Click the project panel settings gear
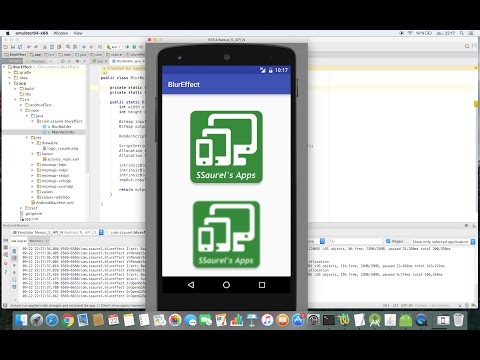The image size is (480, 360). pyautogui.click(x=77, y=61)
